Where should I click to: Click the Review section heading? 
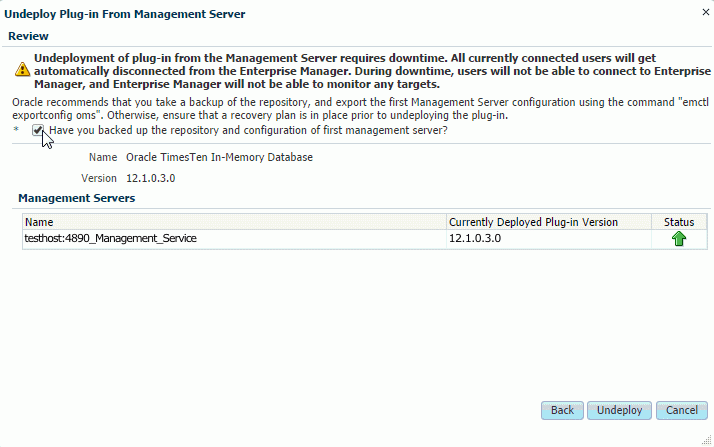click(x=28, y=36)
